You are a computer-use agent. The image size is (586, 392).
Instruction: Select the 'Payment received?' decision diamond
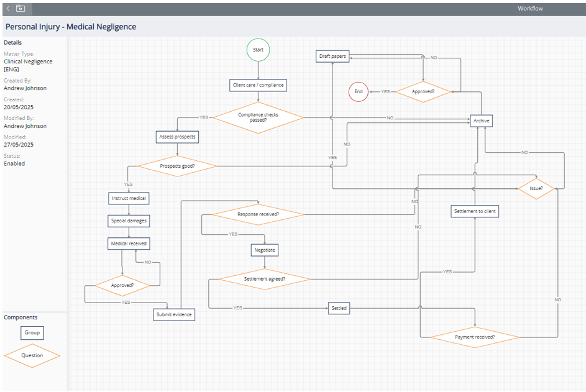pyautogui.click(x=475, y=337)
